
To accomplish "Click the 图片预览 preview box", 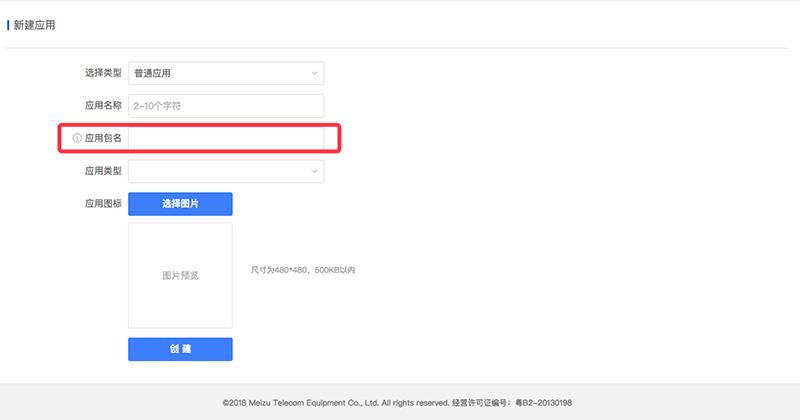I will [180, 275].
